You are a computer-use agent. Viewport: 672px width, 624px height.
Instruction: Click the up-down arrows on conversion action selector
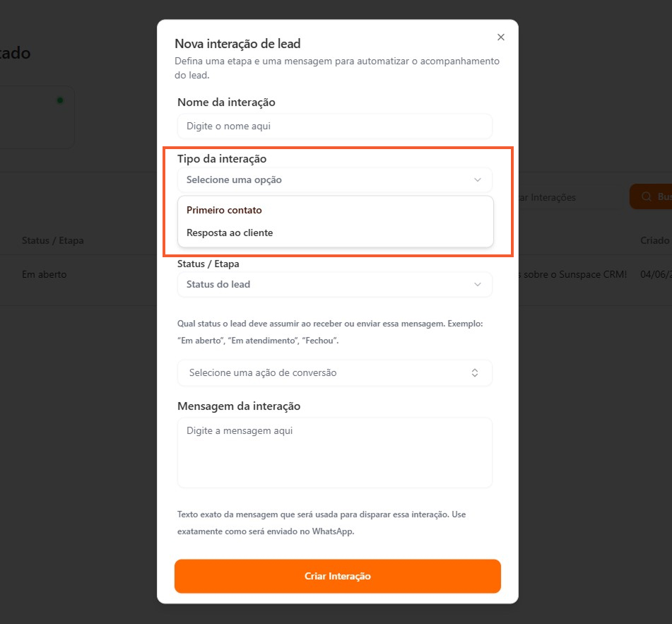(x=475, y=373)
